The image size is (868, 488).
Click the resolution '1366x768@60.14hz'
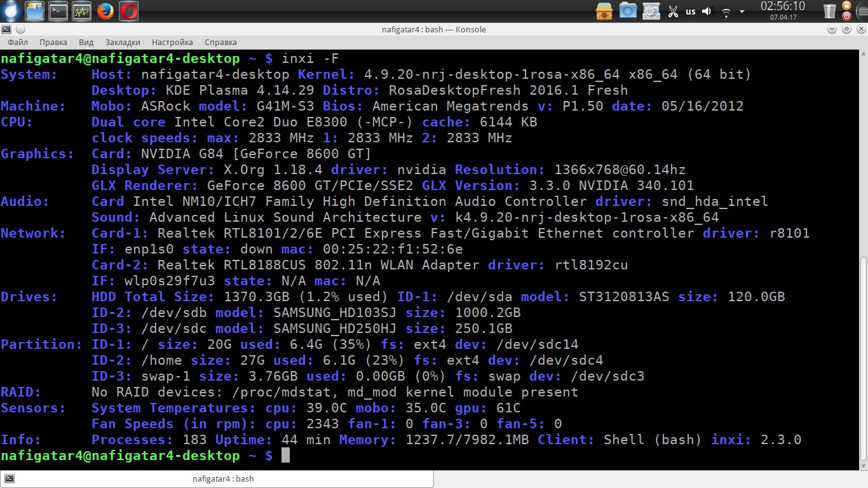click(x=620, y=170)
